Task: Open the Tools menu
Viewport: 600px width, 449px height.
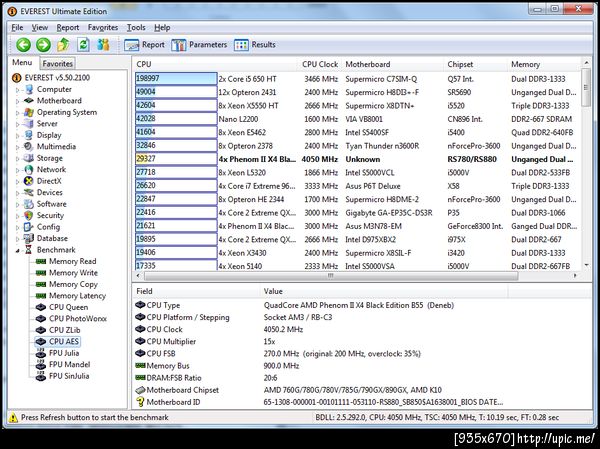Action: point(136,28)
